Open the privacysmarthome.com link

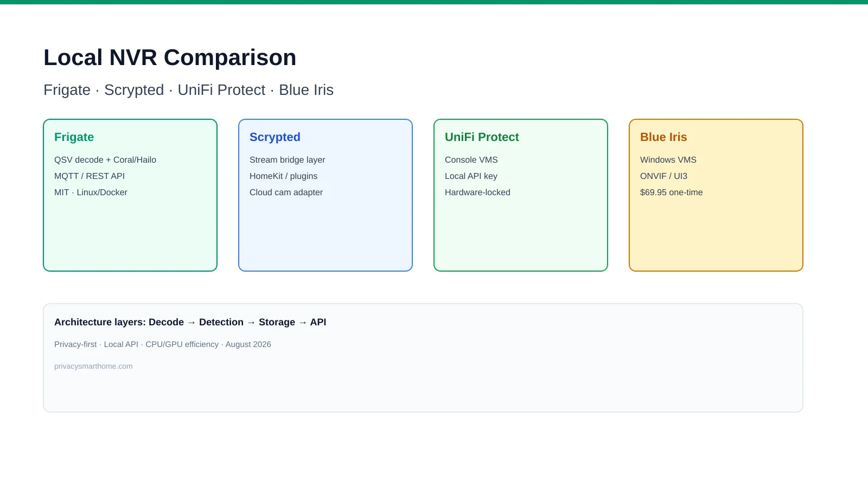pyautogui.click(x=93, y=367)
